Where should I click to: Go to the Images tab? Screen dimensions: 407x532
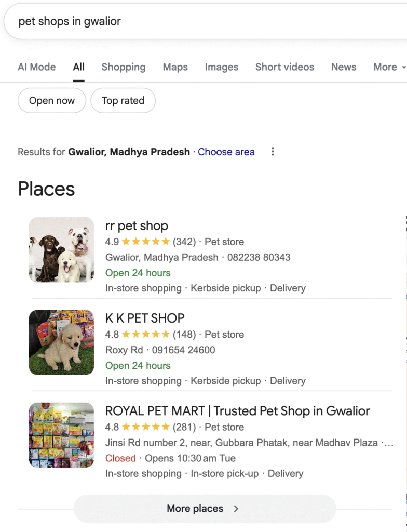(x=222, y=67)
